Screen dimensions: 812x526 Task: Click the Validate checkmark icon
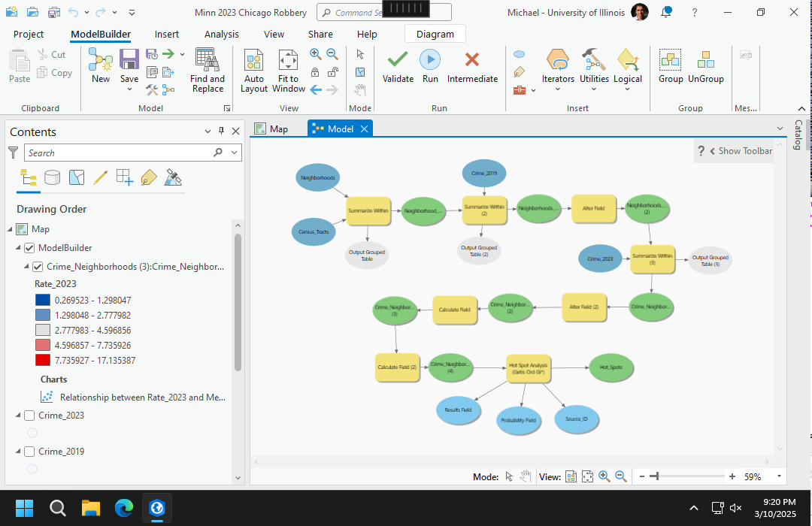point(398,60)
